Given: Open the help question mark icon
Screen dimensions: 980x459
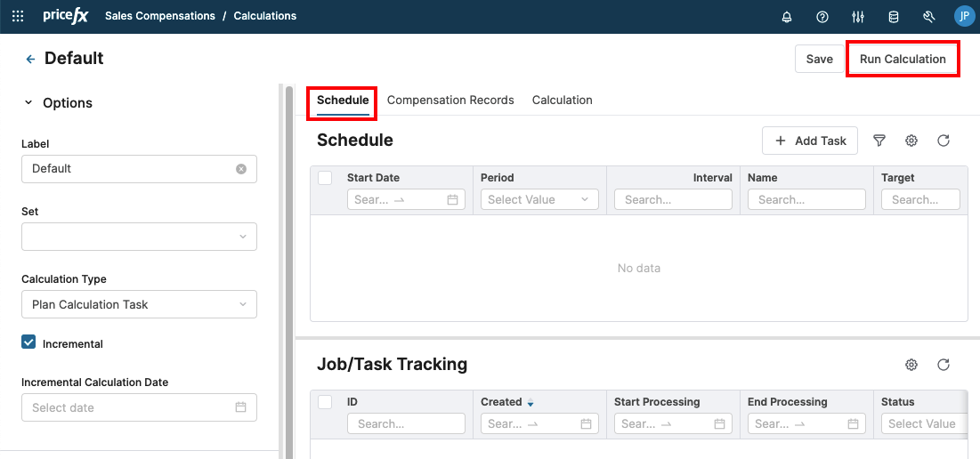Looking at the screenshot, I should [822, 16].
